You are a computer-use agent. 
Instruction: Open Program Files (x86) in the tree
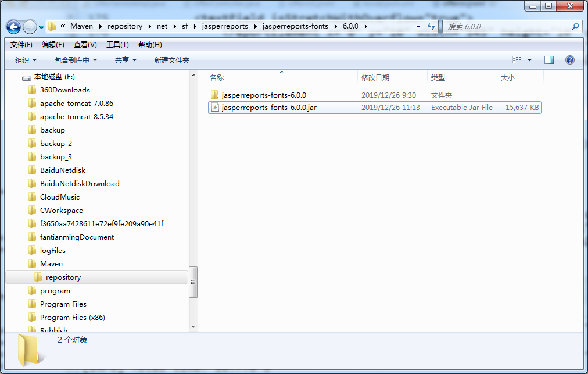tap(73, 318)
